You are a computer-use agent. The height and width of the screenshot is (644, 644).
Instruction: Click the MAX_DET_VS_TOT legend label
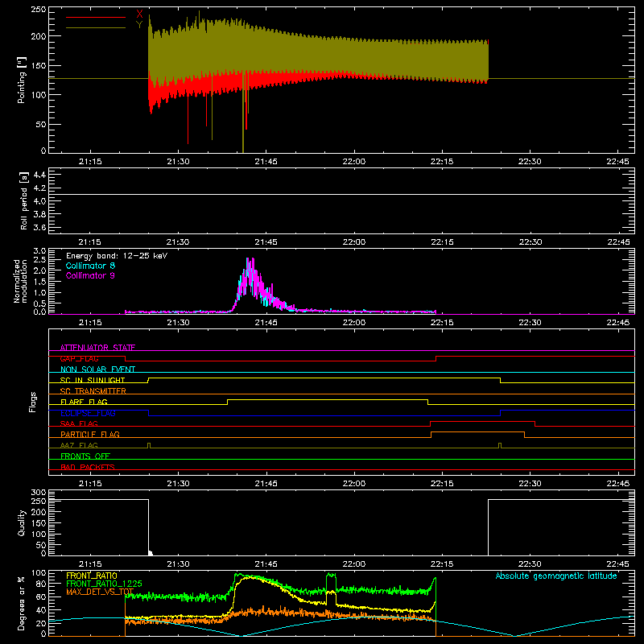click(x=100, y=592)
